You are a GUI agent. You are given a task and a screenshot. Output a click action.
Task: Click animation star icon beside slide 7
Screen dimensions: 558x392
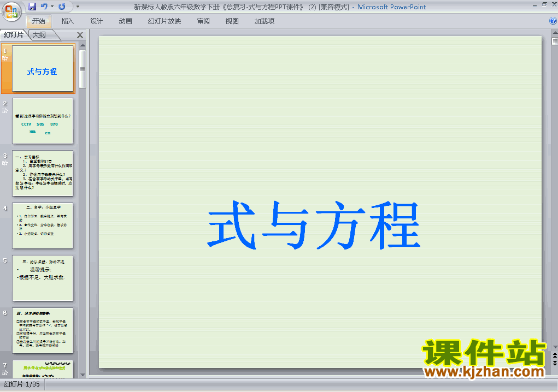pos(5,372)
